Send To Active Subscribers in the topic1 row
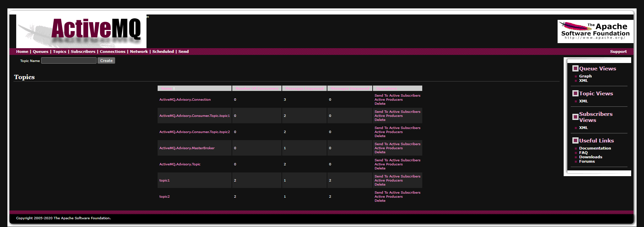644x227 pixels. point(398,176)
